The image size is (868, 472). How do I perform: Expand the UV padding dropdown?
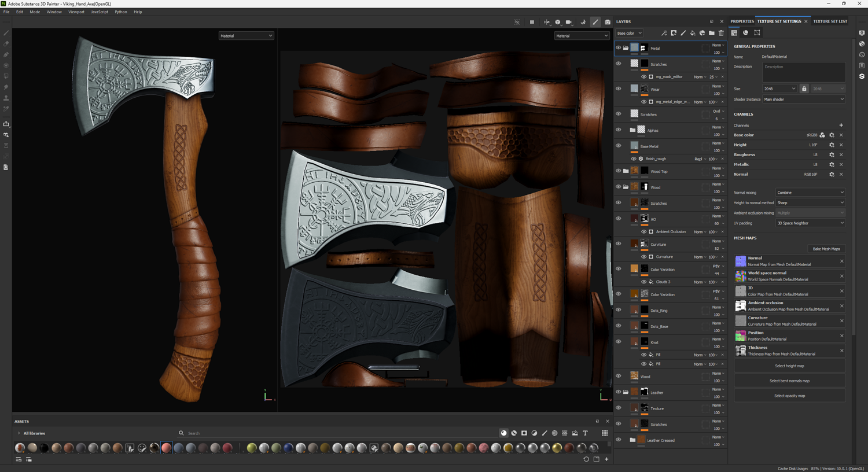(x=810, y=223)
